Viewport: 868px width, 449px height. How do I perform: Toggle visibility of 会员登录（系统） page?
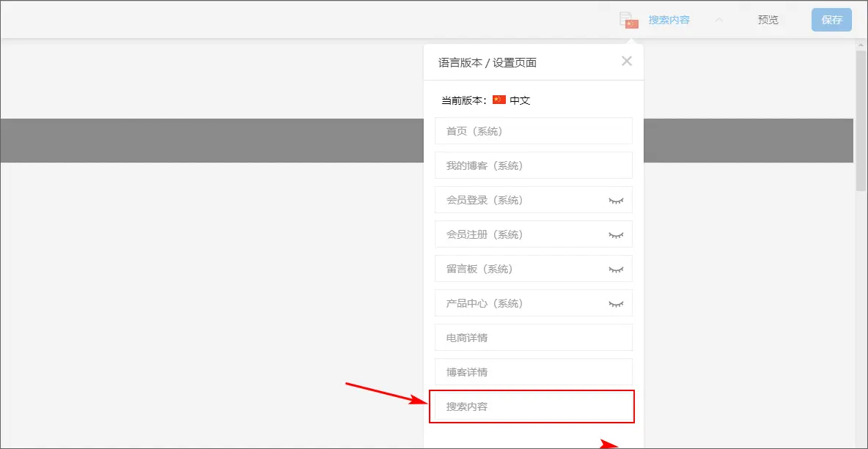[616, 200]
